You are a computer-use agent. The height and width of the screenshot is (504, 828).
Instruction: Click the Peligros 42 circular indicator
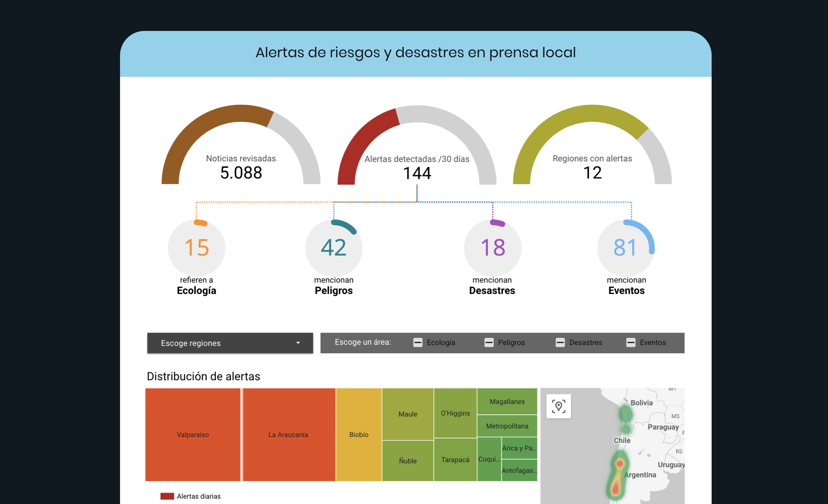tap(334, 248)
